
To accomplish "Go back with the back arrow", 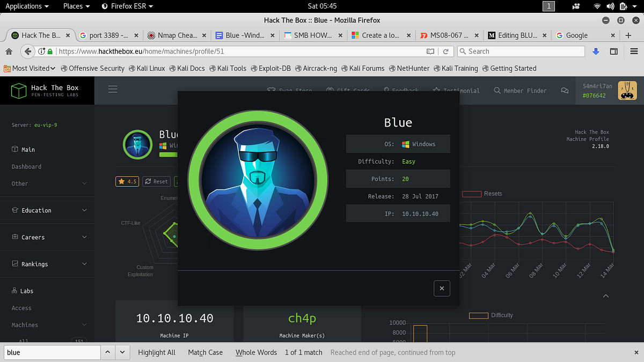I will 28,51.
